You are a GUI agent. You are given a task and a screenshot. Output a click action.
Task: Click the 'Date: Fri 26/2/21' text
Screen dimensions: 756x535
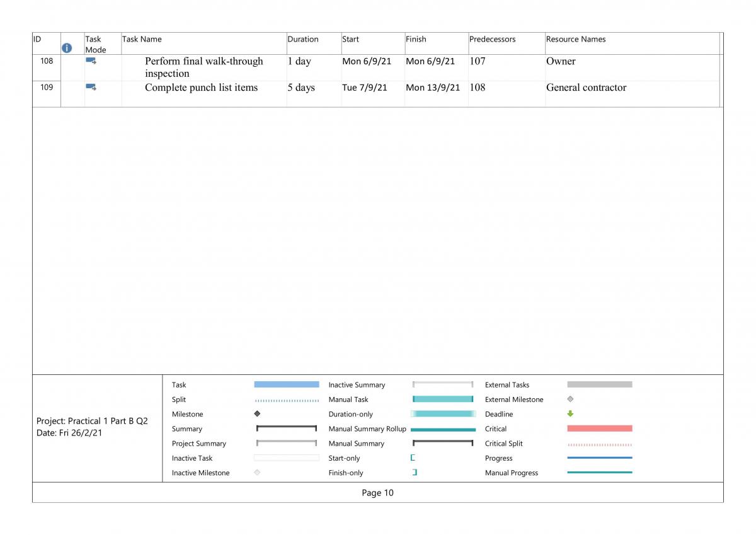click(x=69, y=433)
